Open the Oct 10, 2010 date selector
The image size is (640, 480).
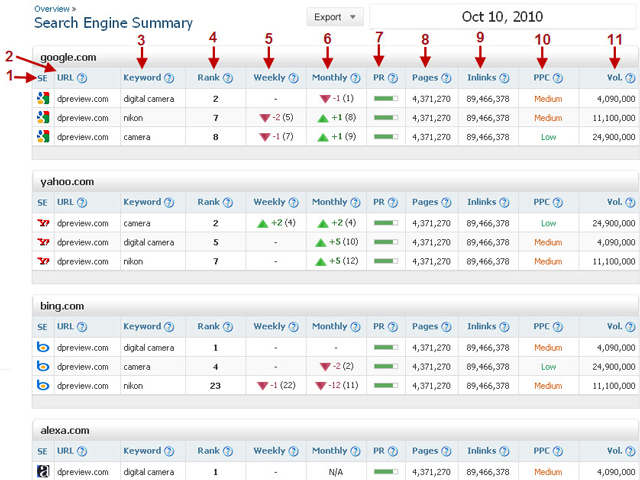[x=503, y=16]
